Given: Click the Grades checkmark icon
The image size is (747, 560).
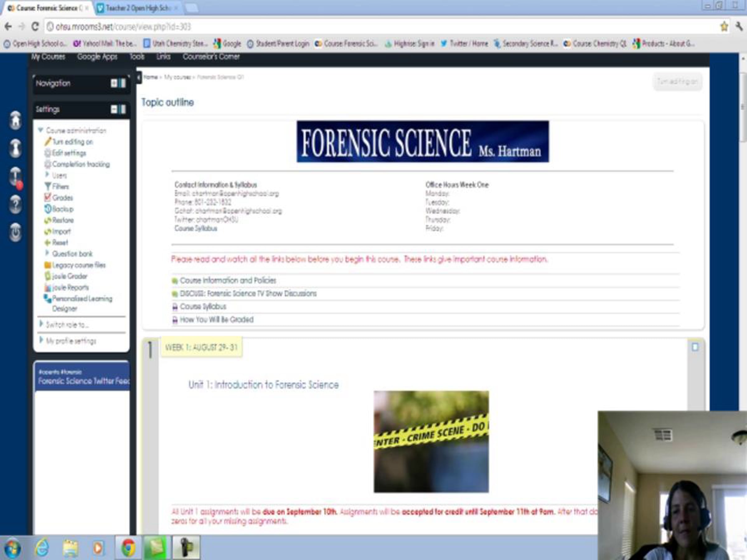Looking at the screenshot, I should 48,197.
